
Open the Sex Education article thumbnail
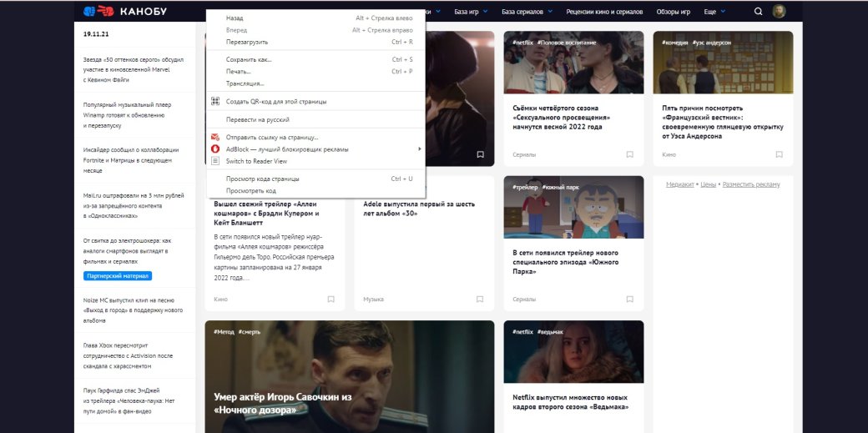pos(573,62)
